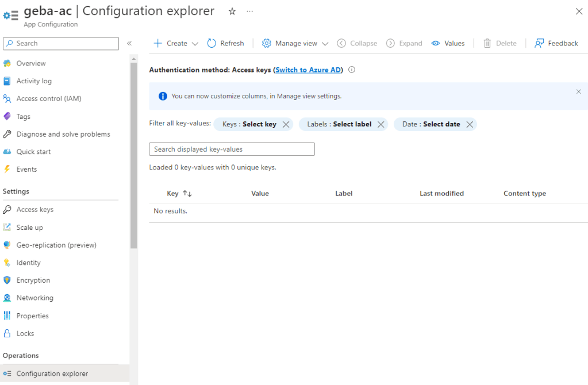This screenshot has height=385, width=588.
Task: Open the Encryption settings page
Action: click(x=33, y=280)
